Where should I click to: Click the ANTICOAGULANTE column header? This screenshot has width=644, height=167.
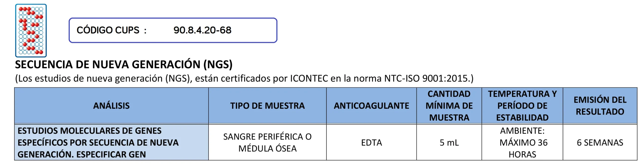click(x=371, y=106)
